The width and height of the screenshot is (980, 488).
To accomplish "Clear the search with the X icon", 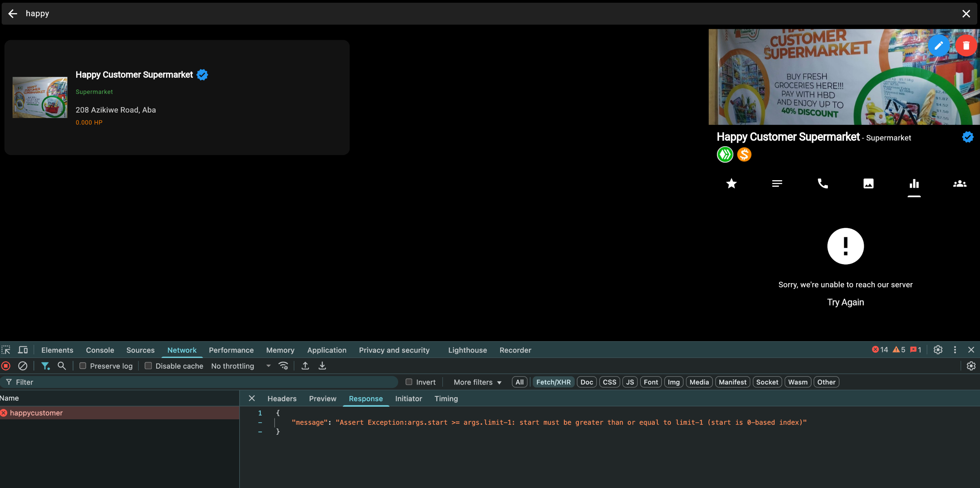I will click(x=966, y=14).
